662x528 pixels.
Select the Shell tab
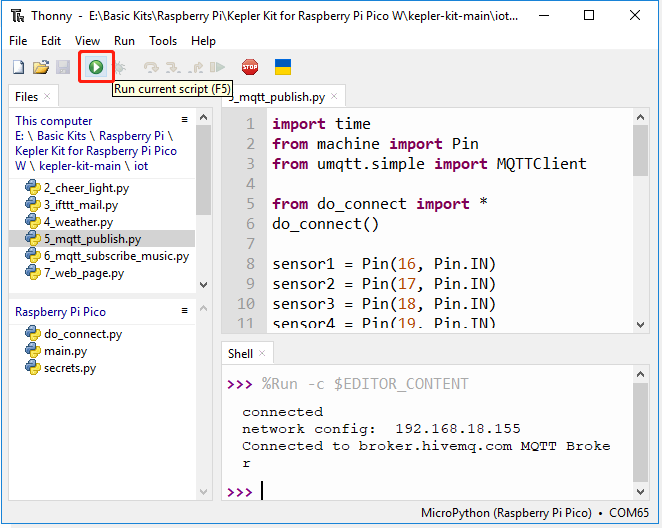pyautogui.click(x=240, y=354)
